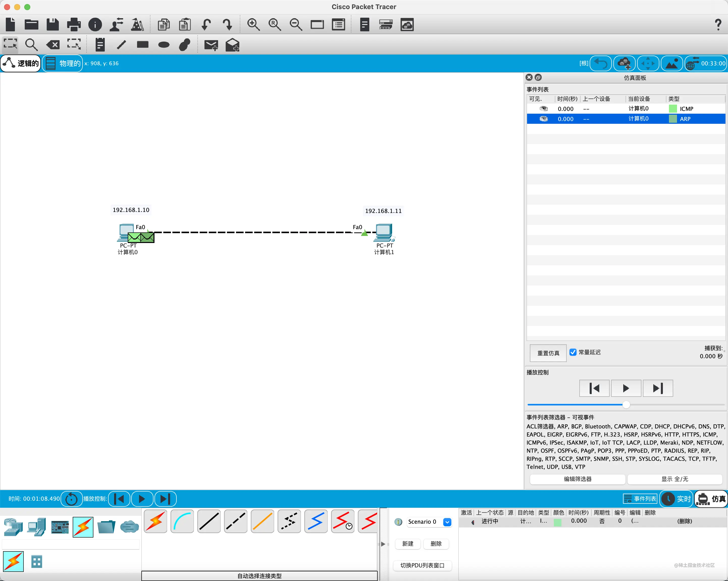Switch to 仿真 simulation mode
The image size is (728, 581).
pos(711,499)
